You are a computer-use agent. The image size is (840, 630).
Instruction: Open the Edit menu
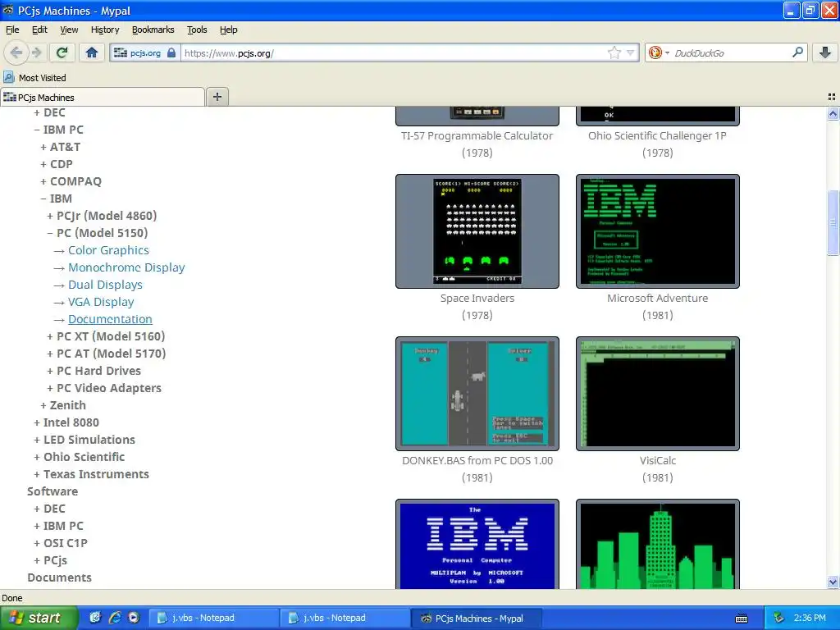point(39,30)
